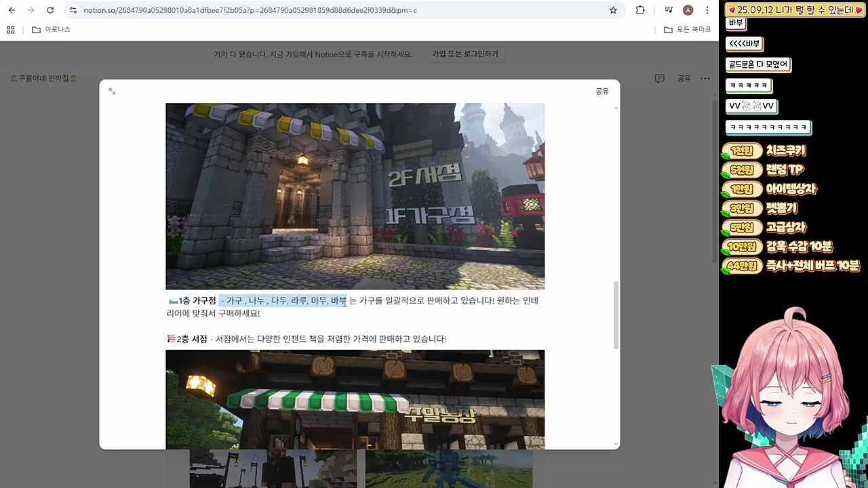868x488 pixels.
Task: Click the 감옥 수감 10분 reward row
Action: tap(777, 246)
